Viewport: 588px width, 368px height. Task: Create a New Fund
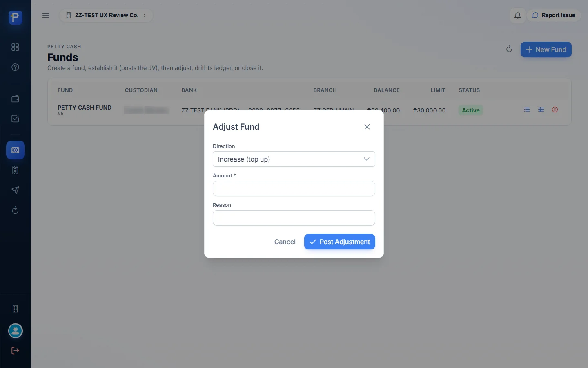[546, 49]
